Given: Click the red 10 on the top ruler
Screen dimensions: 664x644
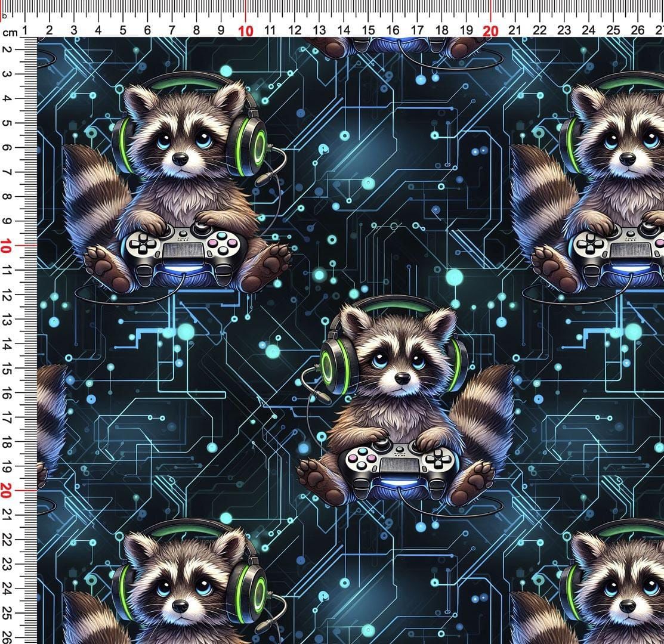Looking at the screenshot, I should 245,30.
